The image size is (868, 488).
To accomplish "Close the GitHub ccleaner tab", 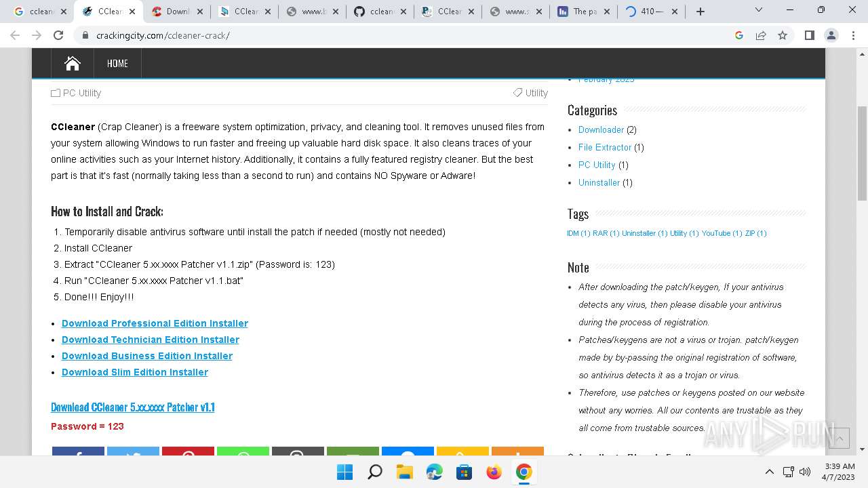I will click(403, 12).
